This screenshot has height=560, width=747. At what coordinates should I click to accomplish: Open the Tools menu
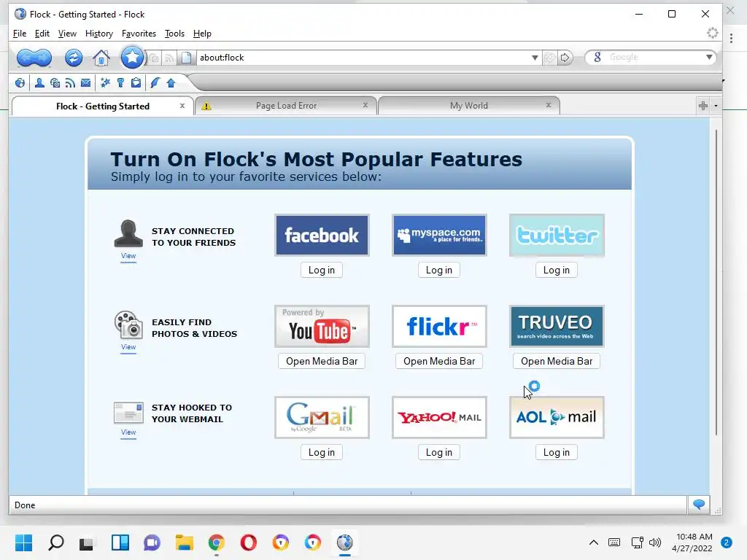pyautogui.click(x=174, y=34)
